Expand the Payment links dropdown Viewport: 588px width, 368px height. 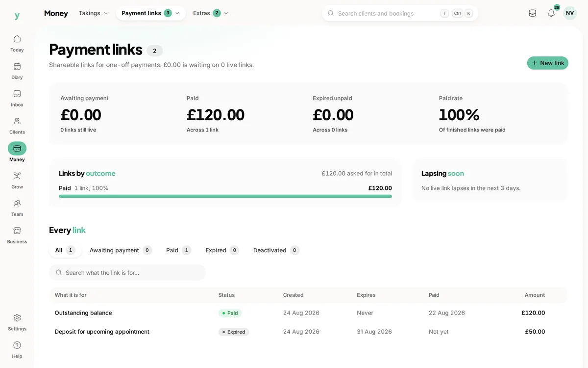150,13
